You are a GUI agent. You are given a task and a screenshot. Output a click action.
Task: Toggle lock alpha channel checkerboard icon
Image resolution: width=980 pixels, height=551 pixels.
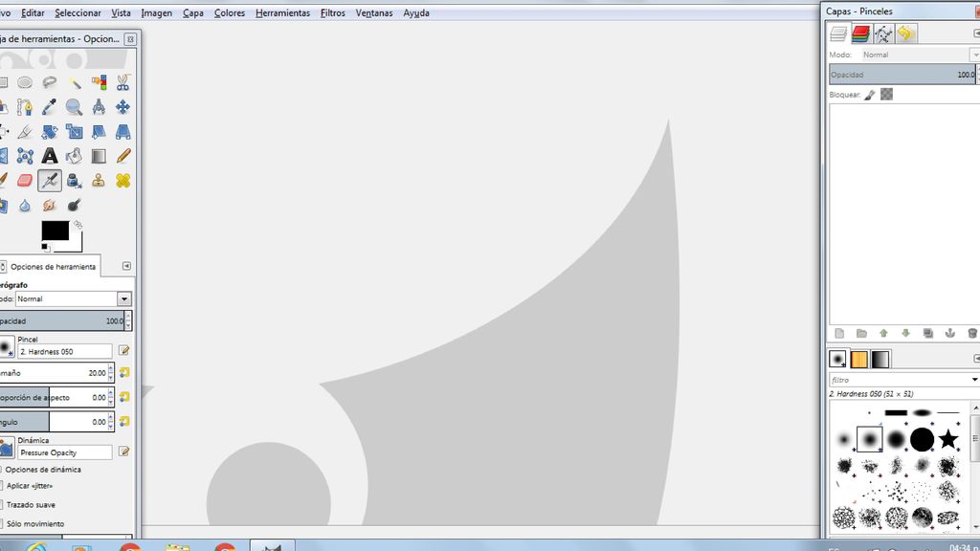tap(886, 95)
